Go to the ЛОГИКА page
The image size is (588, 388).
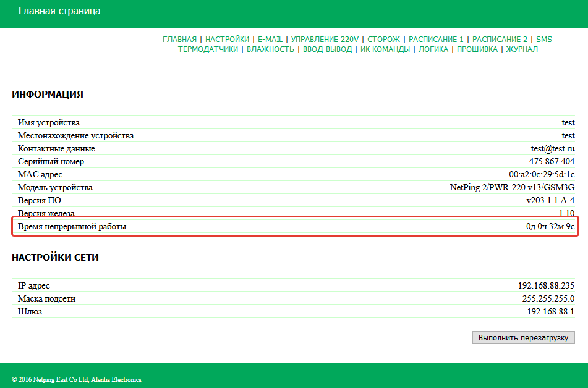point(433,49)
